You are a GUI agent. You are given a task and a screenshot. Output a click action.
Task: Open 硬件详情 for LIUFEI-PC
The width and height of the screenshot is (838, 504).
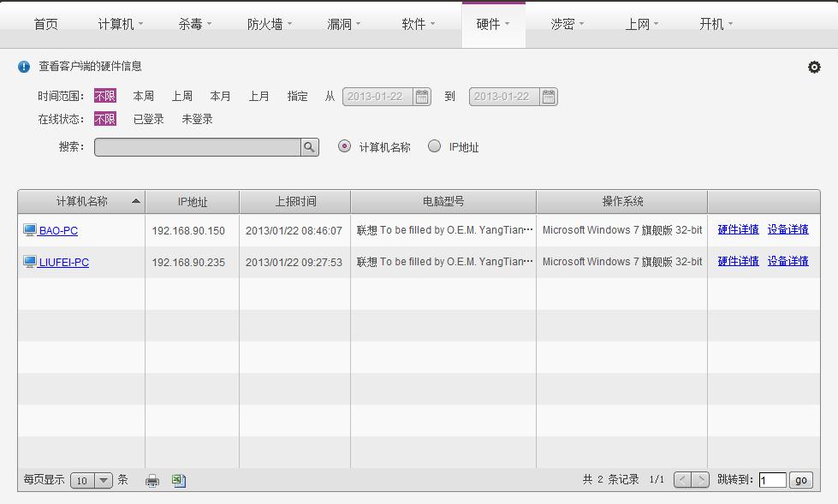[x=738, y=261]
